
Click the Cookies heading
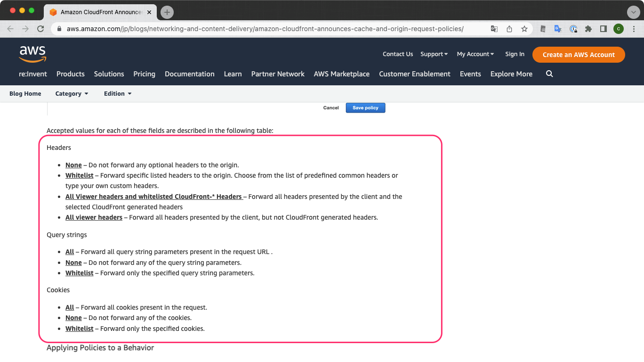coord(58,290)
